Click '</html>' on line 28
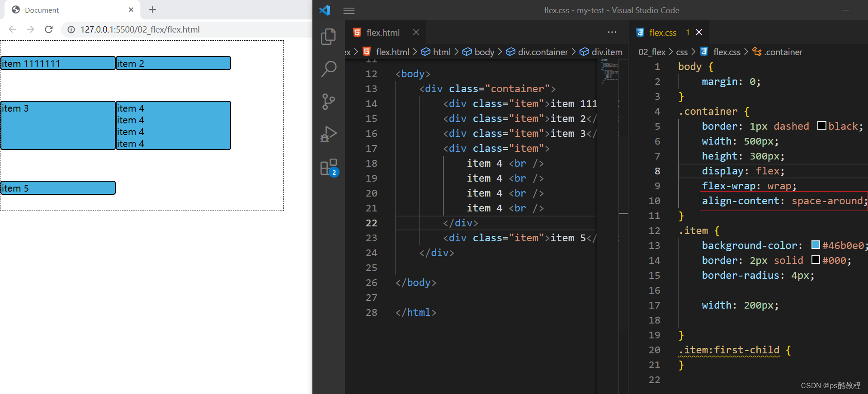The height and width of the screenshot is (394, 868). (416, 312)
